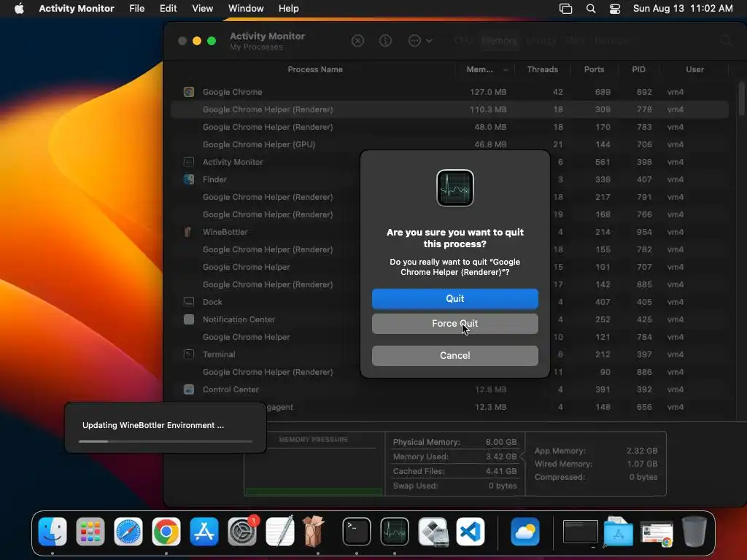Click the date and time in menu bar
The width and height of the screenshot is (747, 560).
click(x=683, y=9)
